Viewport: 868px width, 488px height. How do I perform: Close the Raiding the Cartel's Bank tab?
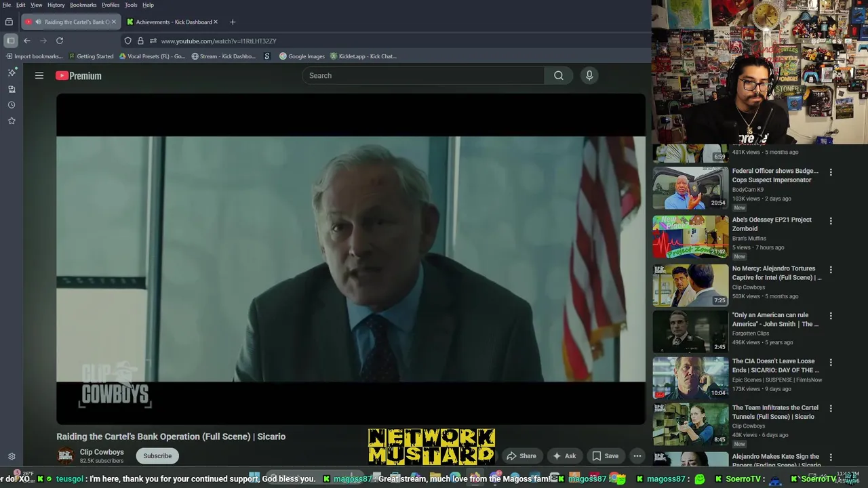(113, 22)
